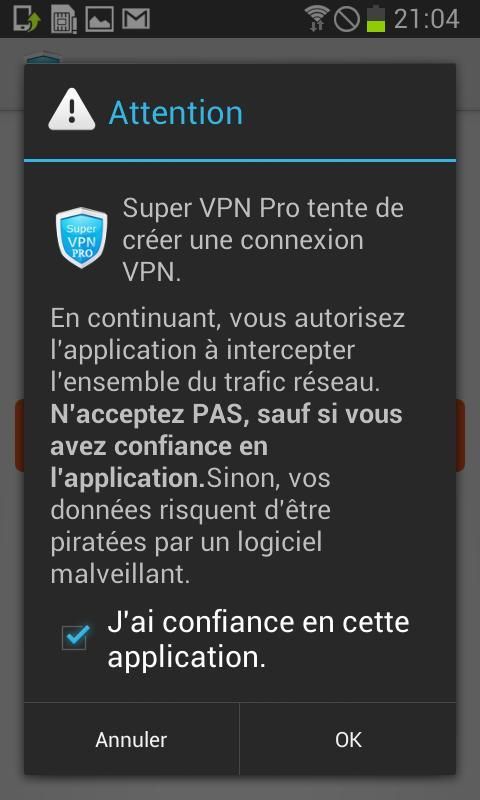Tap the picture notification icon in status bar
This screenshot has height=800, width=480.
tap(99, 19)
